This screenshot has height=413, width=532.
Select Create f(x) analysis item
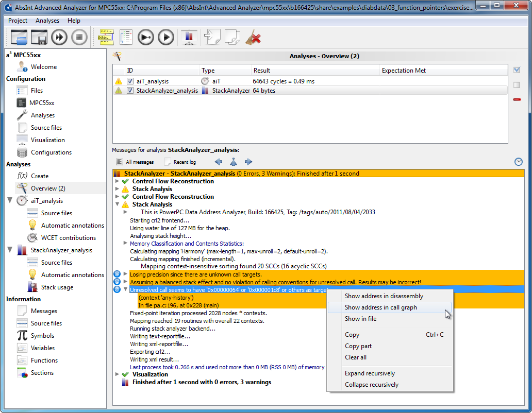click(x=39, y=176)
